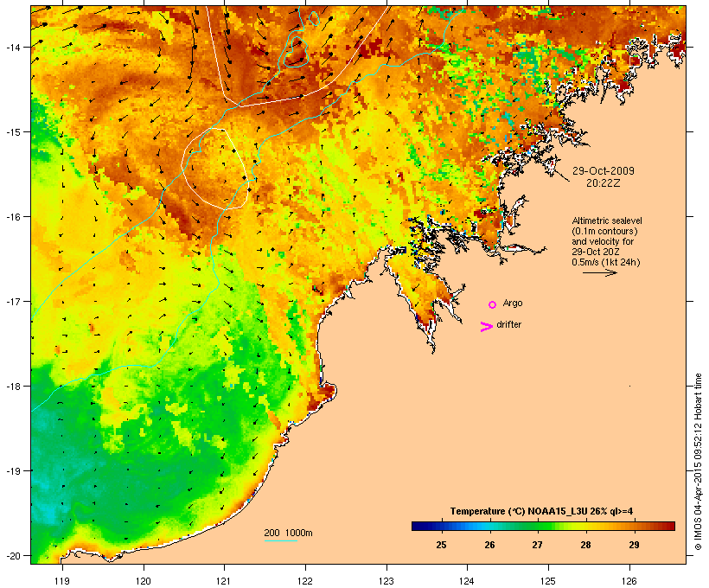
Task: Click the longitude label 126
Action: (x=629, y=581)
